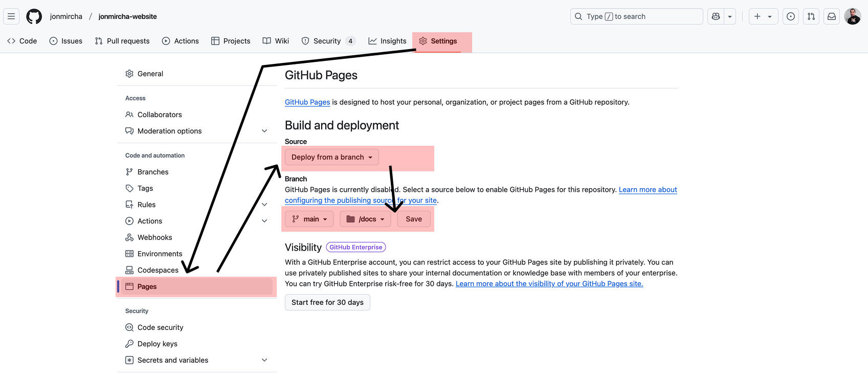Open the notifications inbox icon
This screenshot has height=378, width=868.
(x=832, y=16)
